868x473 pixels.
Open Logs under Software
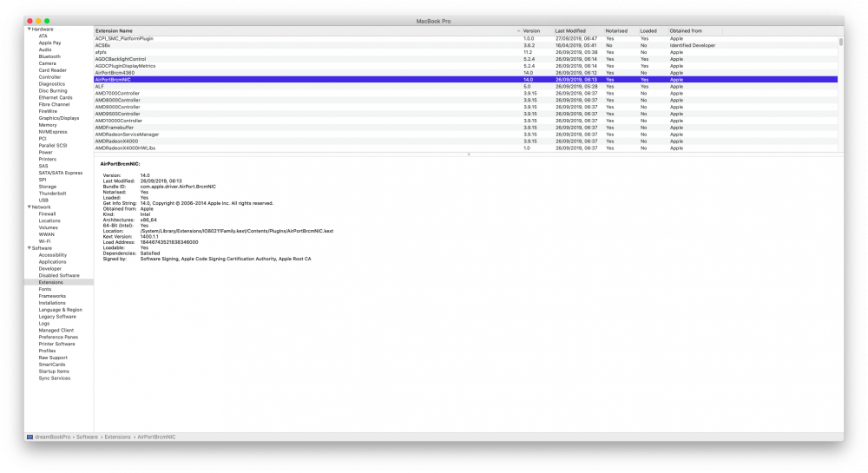pyautogui.click(x=43, y=323)
